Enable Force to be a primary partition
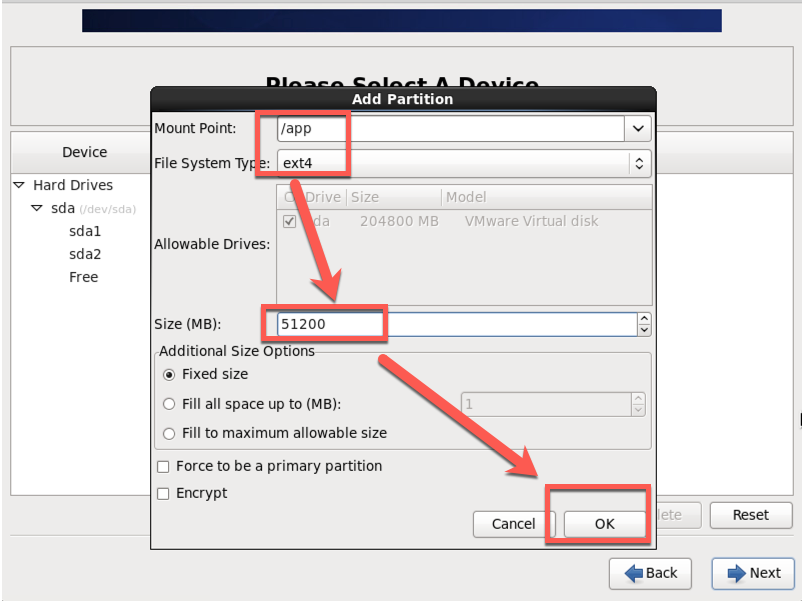The image size is (802, 601). [163, 466]
